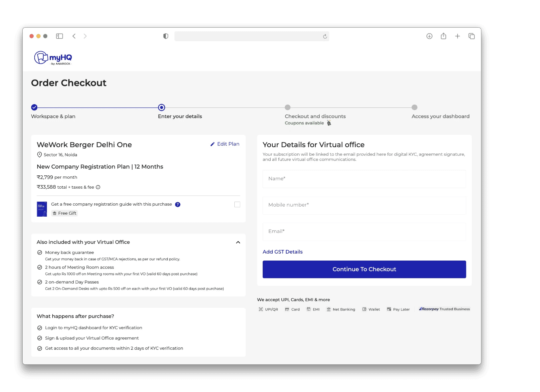This screenshot has height=392, width=540.
Task: Click the location pin icon near Sector 16
Action: pos(39,155)
